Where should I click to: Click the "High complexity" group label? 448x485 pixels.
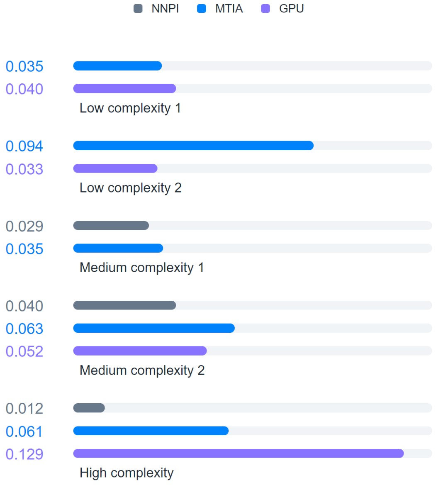127,473
